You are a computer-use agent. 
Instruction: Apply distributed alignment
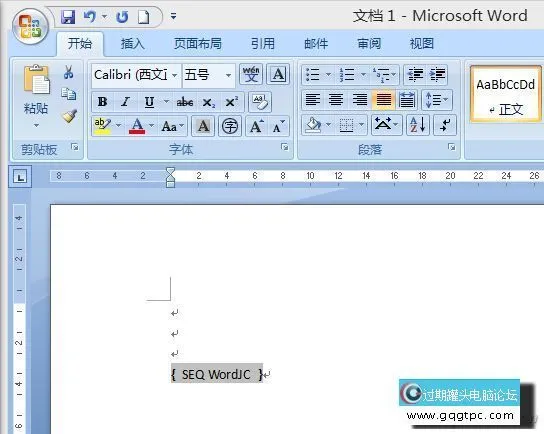tap(407, 100)
